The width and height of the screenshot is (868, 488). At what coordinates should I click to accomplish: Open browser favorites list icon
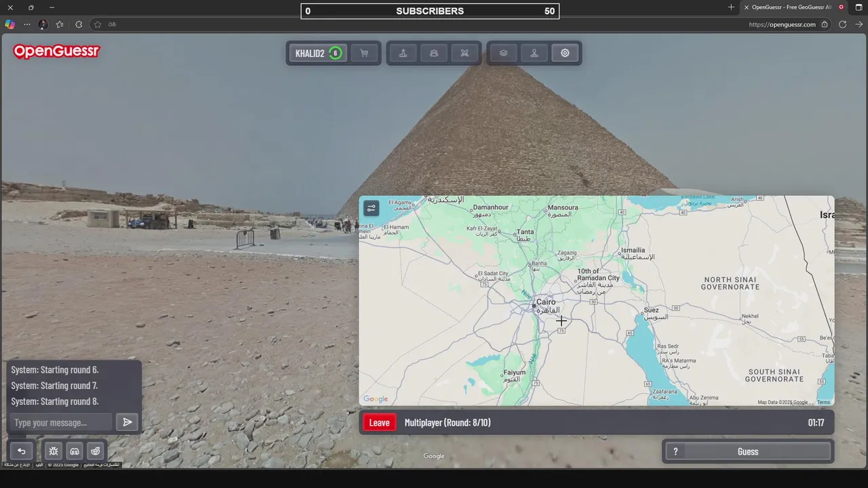click(60, 24)
